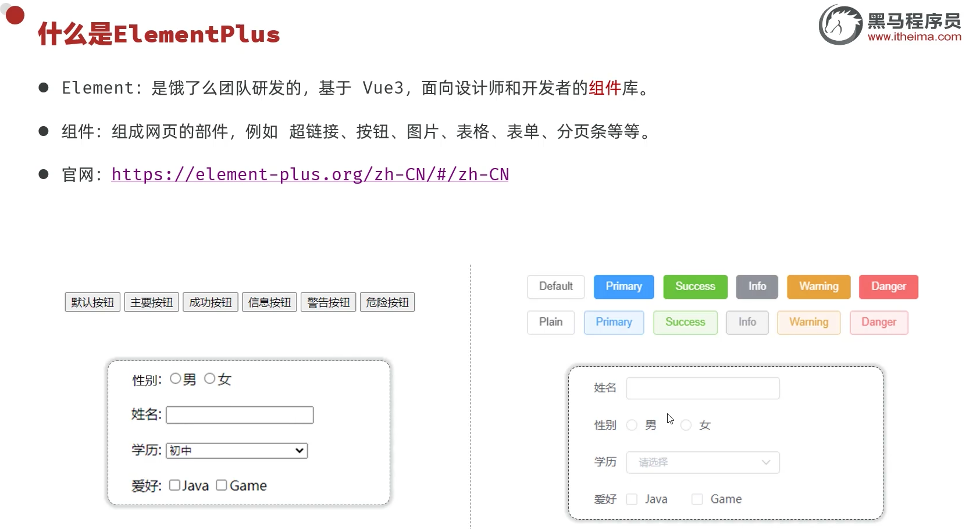
Task: Click the solid blue Primary button
Action: point(624,287)
